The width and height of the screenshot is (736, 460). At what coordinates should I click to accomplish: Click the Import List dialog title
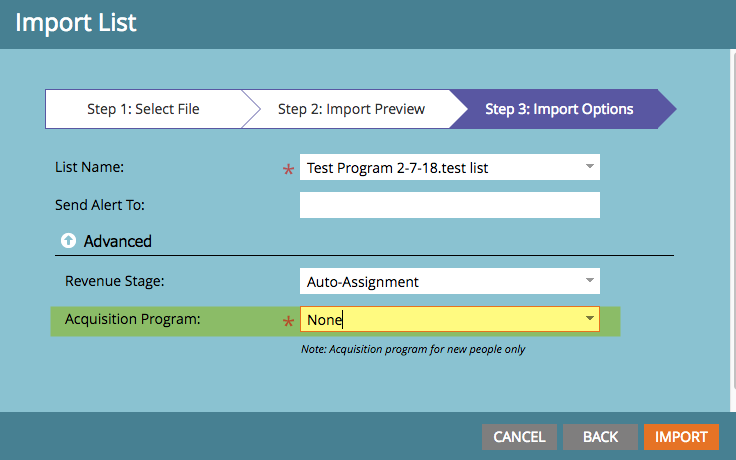[76, 23]
